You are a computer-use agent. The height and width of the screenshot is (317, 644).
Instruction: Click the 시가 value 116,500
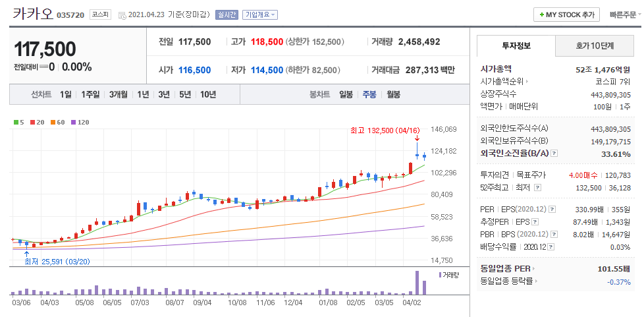[x=195, y=70]
